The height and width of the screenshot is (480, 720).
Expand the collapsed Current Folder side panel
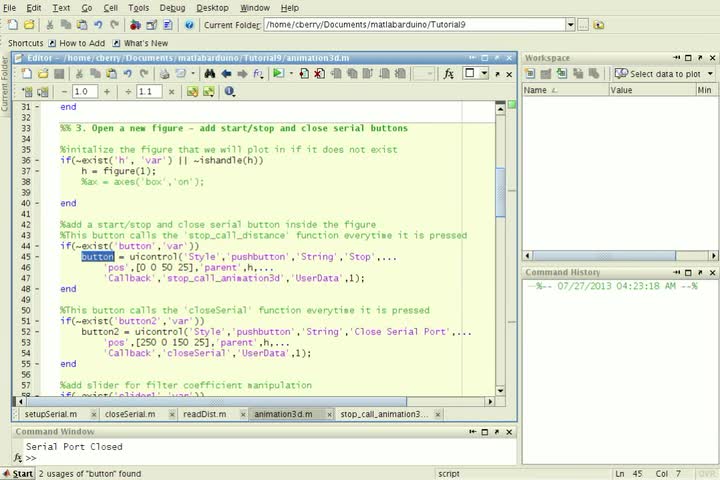click(x=5, y=84)
